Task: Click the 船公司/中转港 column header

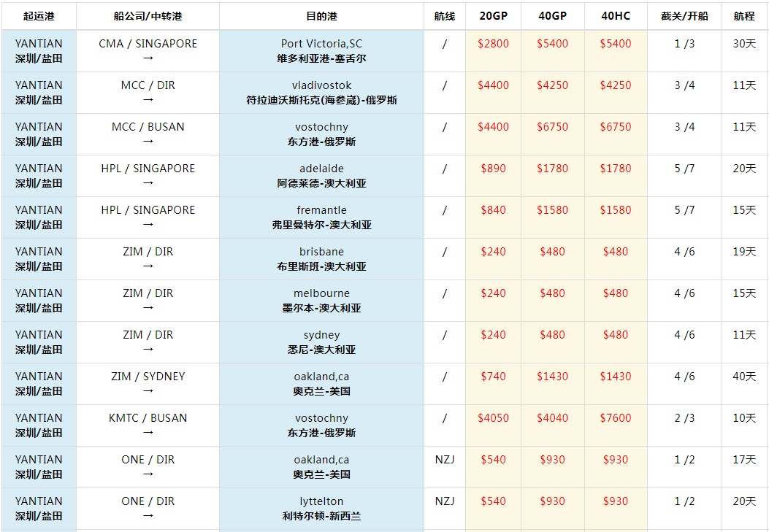Action: tap(148, 16)
